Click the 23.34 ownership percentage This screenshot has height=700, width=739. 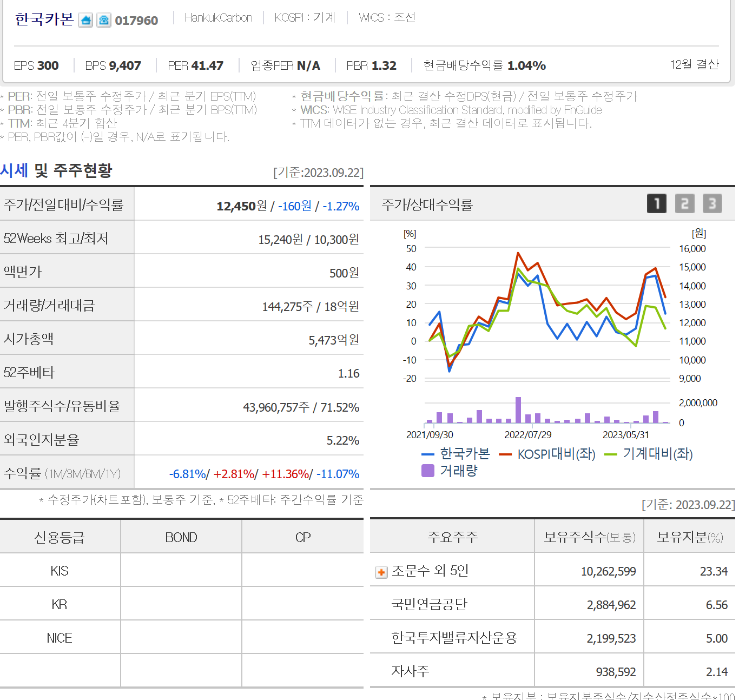click(x=714, y=571)
